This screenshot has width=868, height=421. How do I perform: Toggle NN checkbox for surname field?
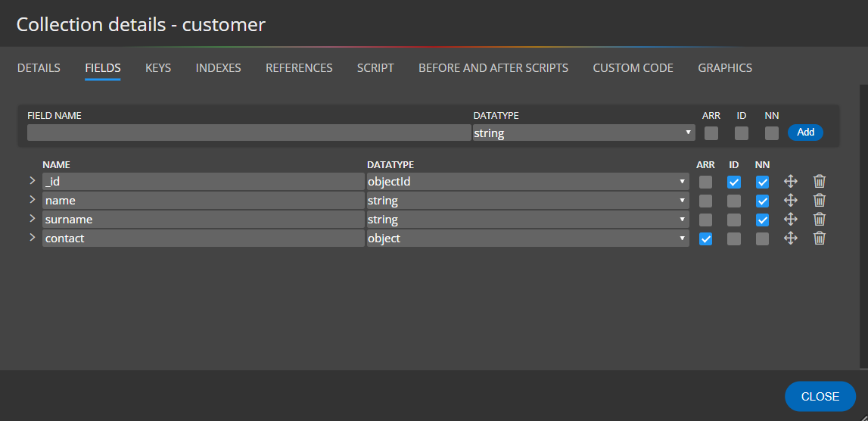pyautogui.click(x=762, y=220)
